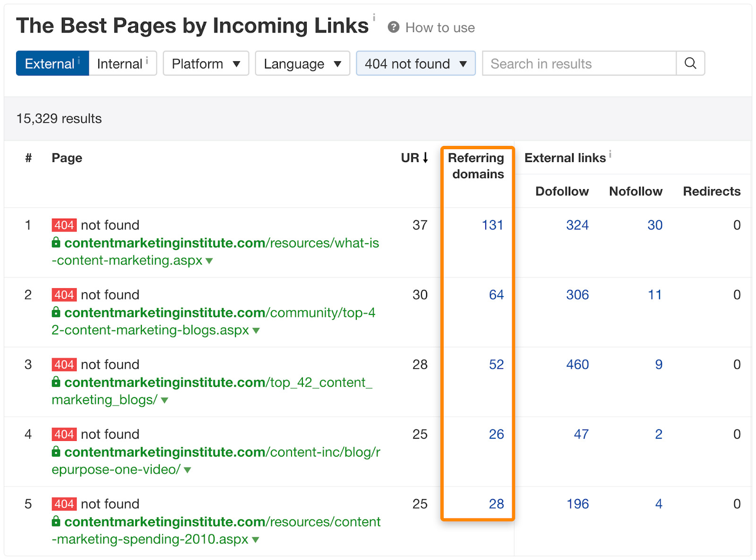
Task: Open the Platform dropdown filter
Action: [x=206, y=63]
